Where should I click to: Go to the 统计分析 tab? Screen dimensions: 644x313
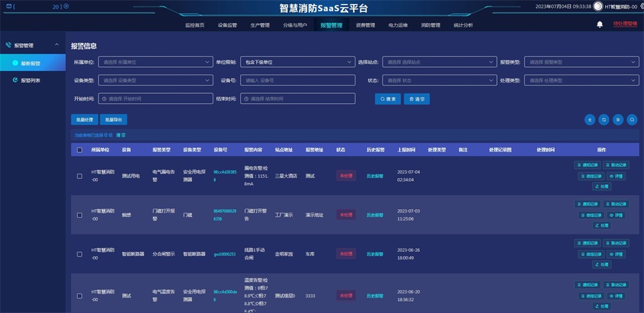coord(464,25)
